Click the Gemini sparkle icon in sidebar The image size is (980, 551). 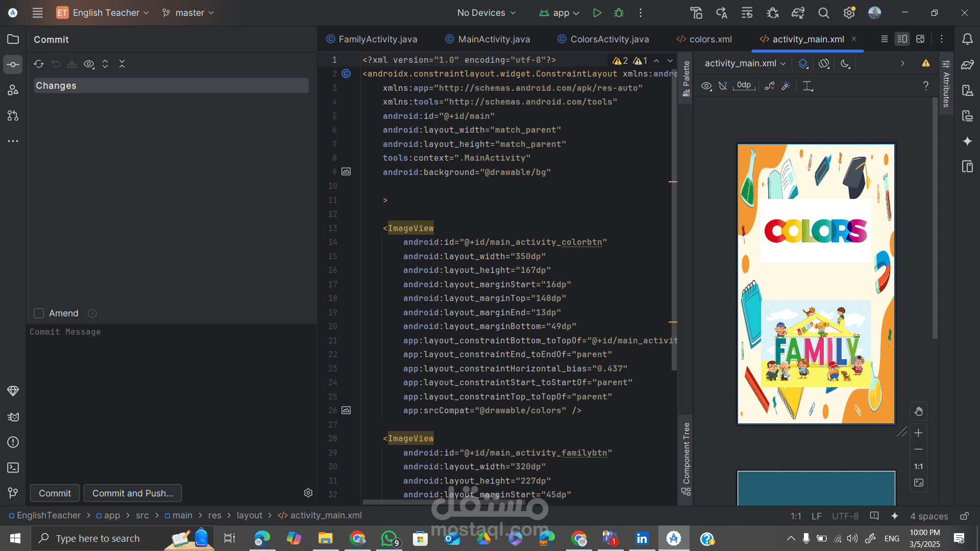tap(967, 141)
